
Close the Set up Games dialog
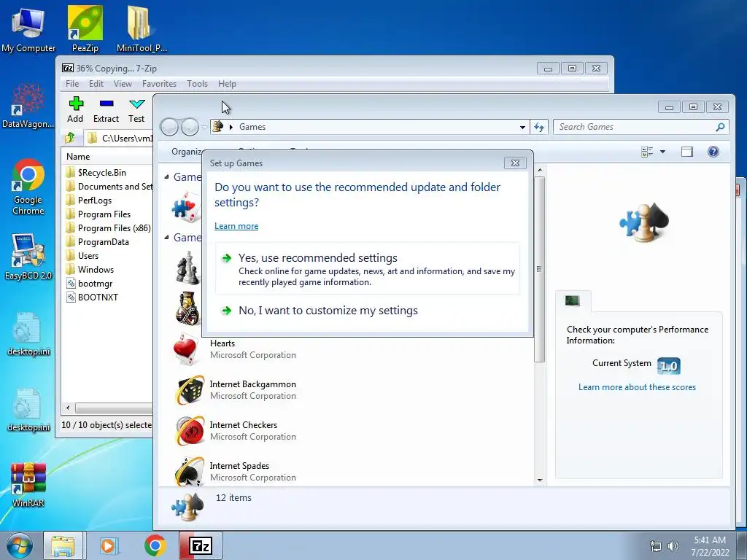coord(515,163)
